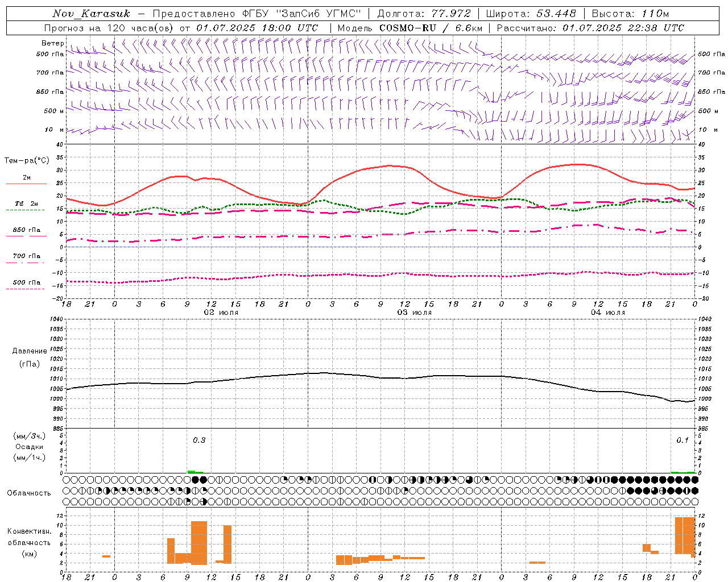Click the model label 'COSMO-RU / 6.6км'
The width and height of the screenshot is (728, 582).
click(431, 28)
